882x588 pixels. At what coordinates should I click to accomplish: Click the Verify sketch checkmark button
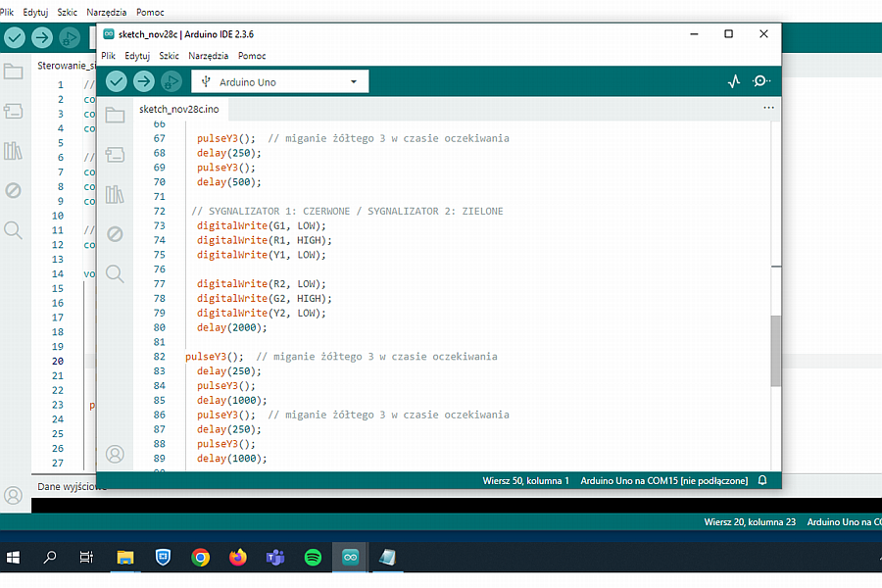[x=117, y=81]
